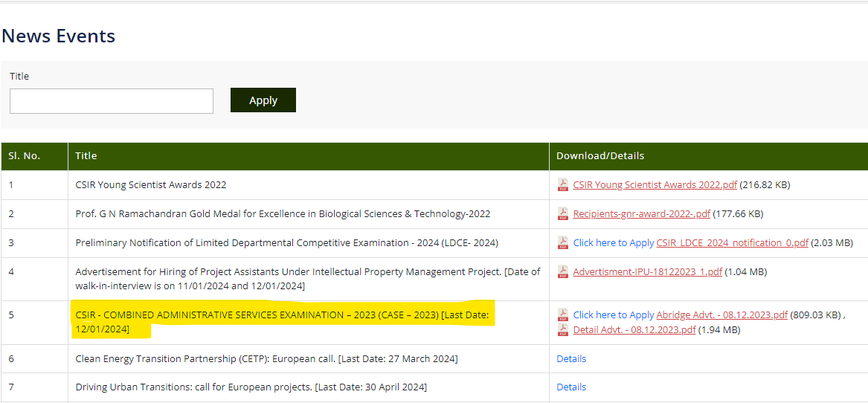
Task: Select Hiring of Project Assistants advertisement title
Action: (x=308, y=279)
